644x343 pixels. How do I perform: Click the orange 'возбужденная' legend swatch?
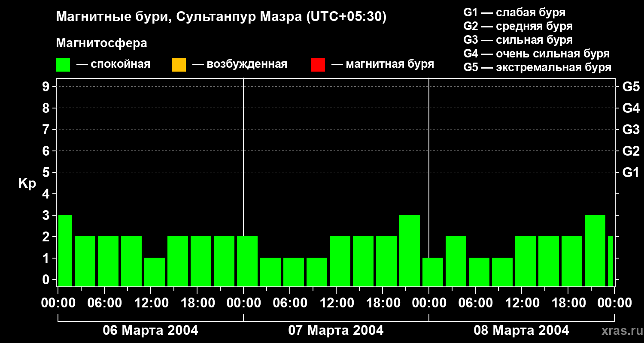pyautogui.click(x=179, y=65)
